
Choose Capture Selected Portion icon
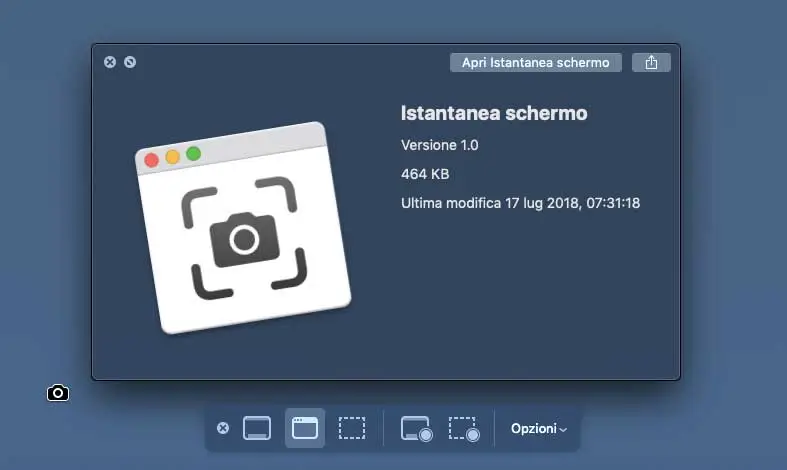(x=352, y=428)
